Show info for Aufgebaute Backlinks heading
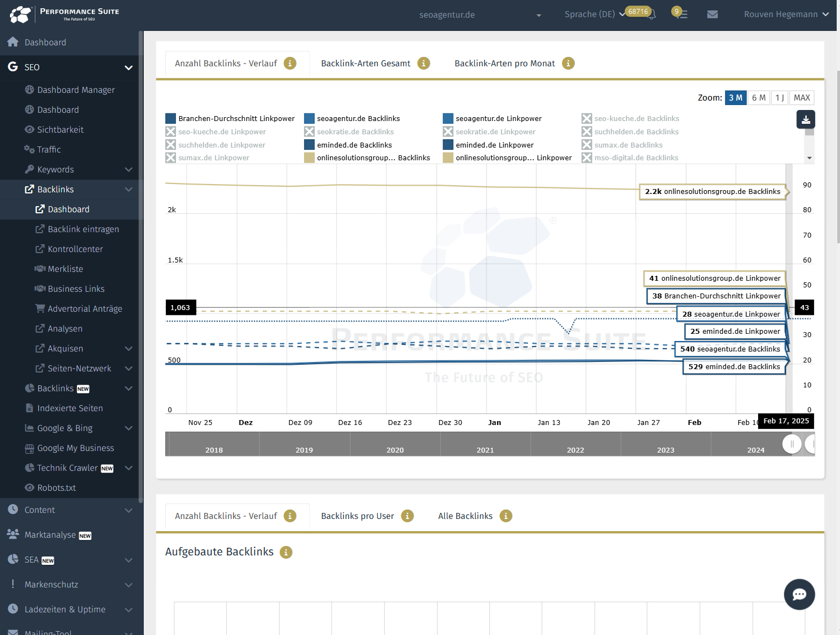The width and height of the screenshot is (840, 635). pos(286,552)
